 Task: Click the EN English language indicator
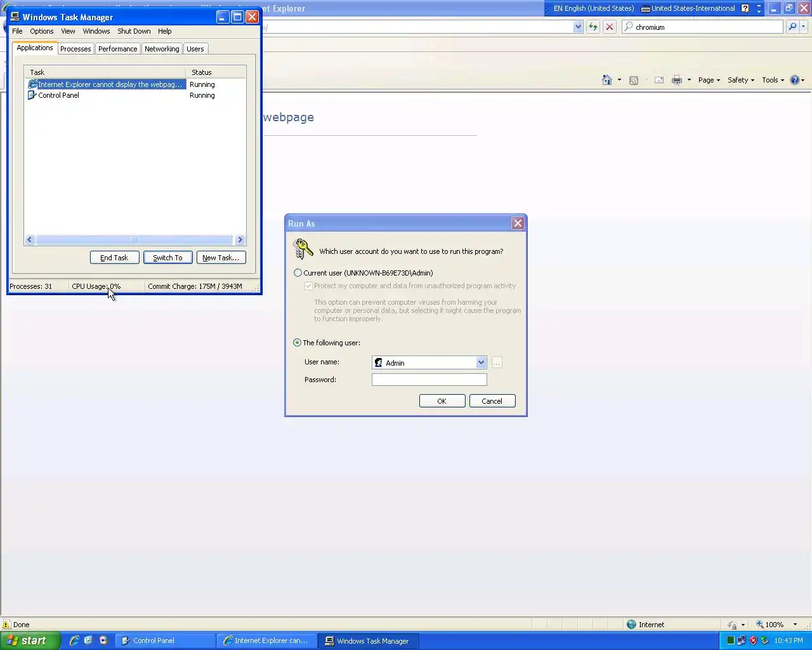(593, 8)
